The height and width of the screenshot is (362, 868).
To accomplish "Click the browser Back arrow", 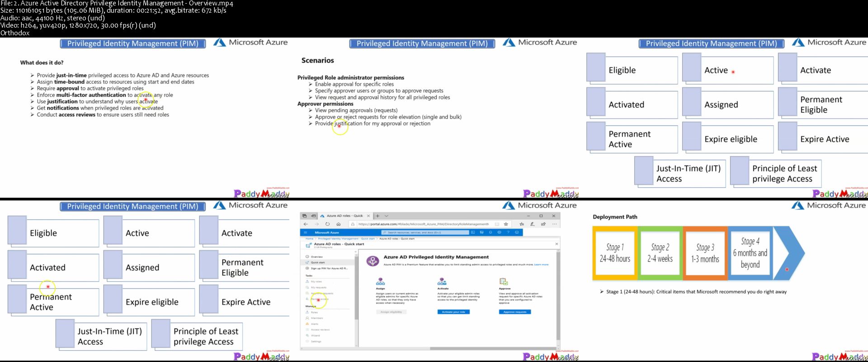I will click(306, 224).
